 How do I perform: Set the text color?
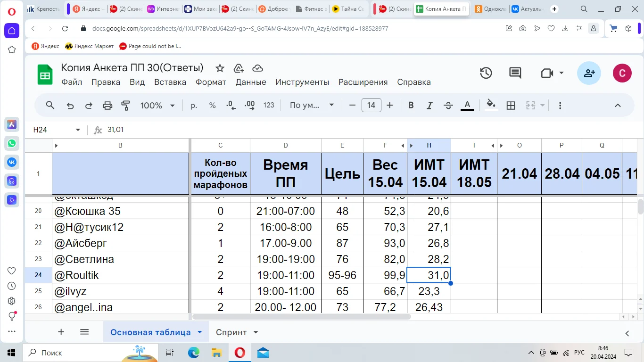tap(467, 105)
